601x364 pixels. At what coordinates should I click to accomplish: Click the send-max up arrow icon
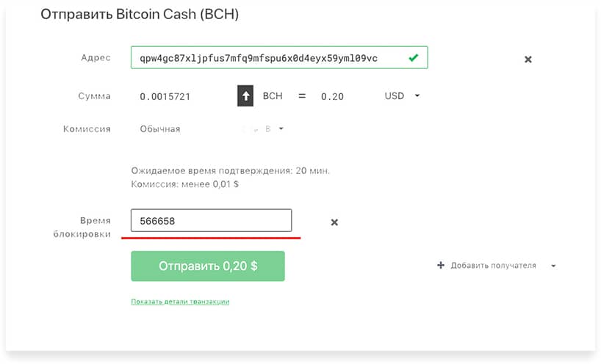(x=245, y=95)
